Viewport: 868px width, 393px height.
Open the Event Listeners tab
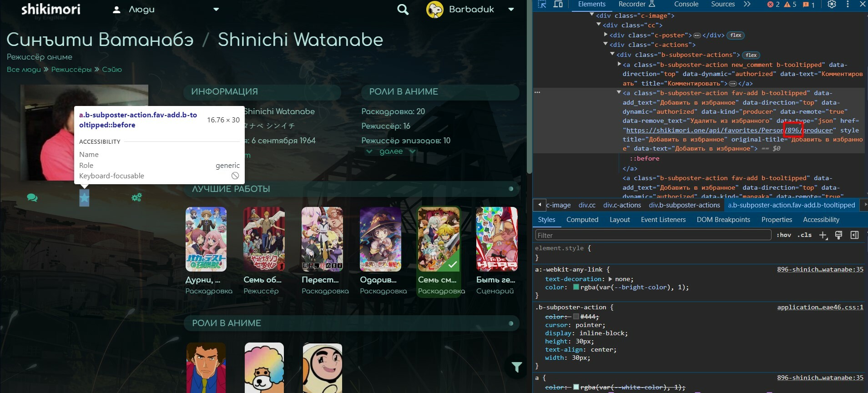663,219
